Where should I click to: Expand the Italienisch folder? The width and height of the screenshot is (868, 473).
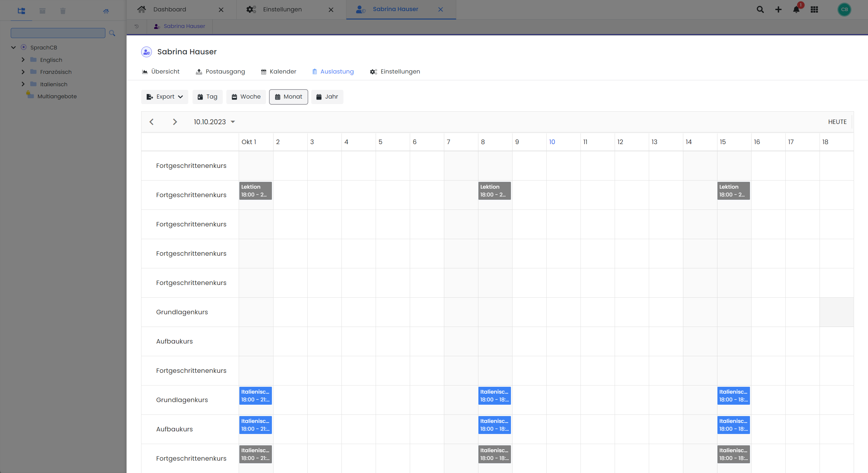pyautogui.click(x=23, y=84)
